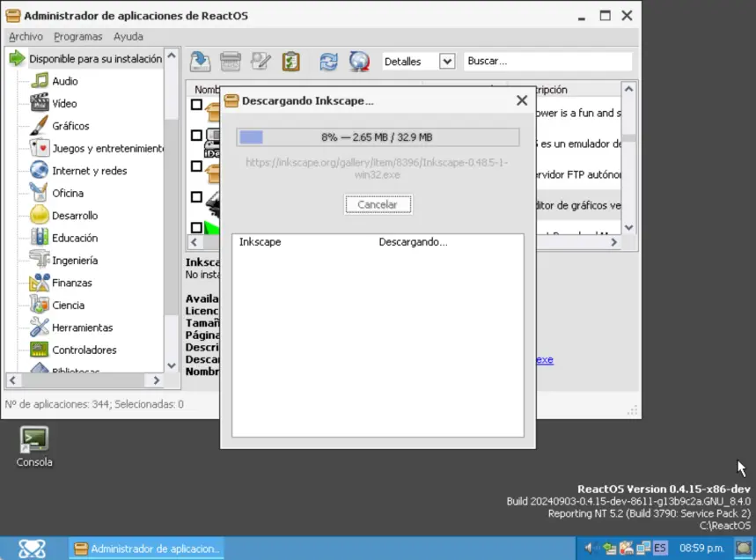This screenshot has width=756, height=560.
Task: Maximize the Administrador de aplicaciones window
Action: 605,16
